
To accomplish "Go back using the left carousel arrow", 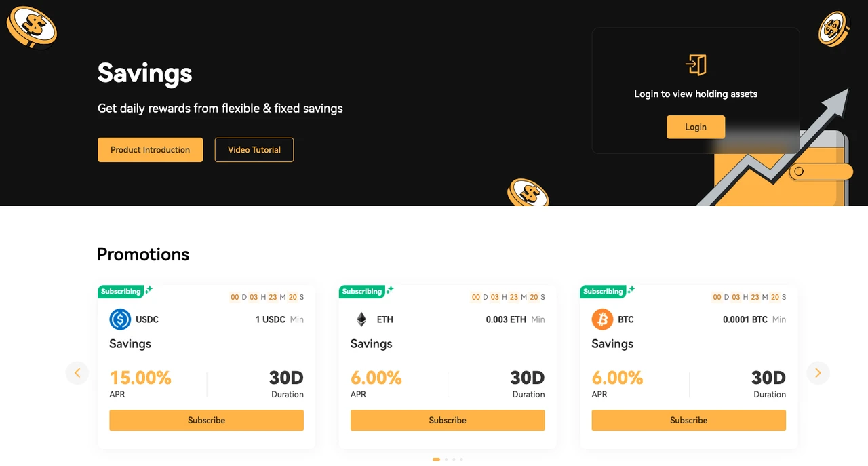I will [77, 372].
